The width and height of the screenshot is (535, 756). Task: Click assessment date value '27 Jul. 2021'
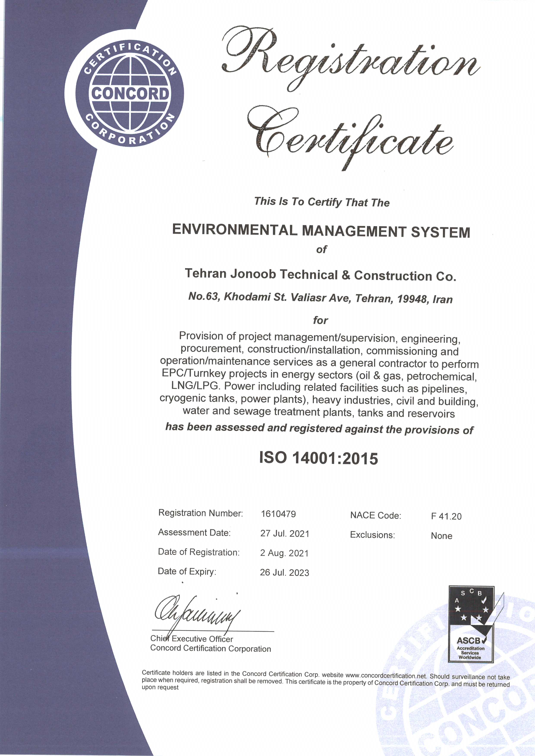[x=285, y=533]
